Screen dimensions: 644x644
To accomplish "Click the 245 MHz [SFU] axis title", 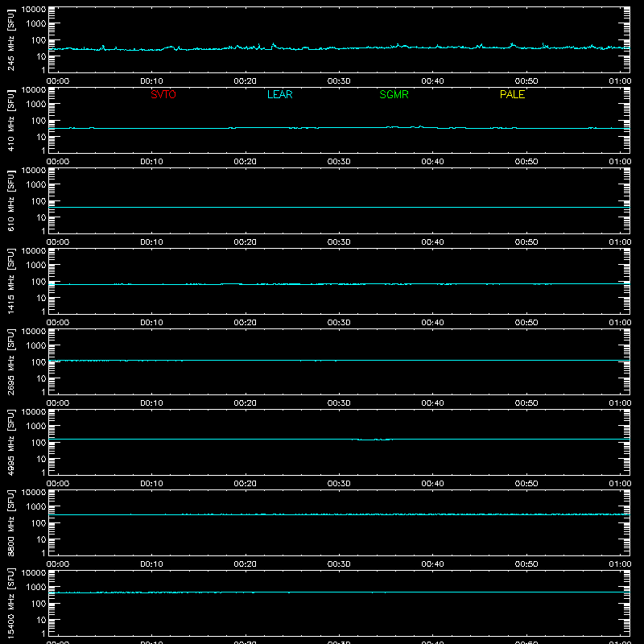I will click(x=10, y=40).
